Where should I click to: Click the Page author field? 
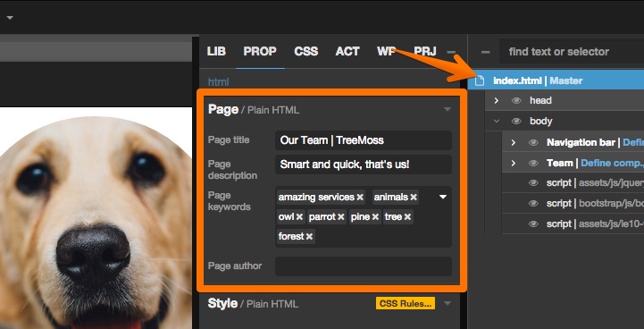(x=364, y=266)
